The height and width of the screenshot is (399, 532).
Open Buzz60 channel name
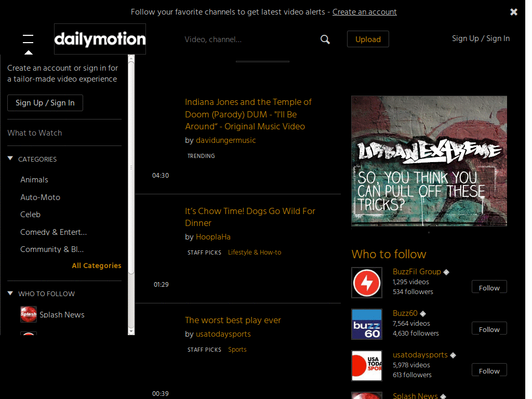coord(405,313)
